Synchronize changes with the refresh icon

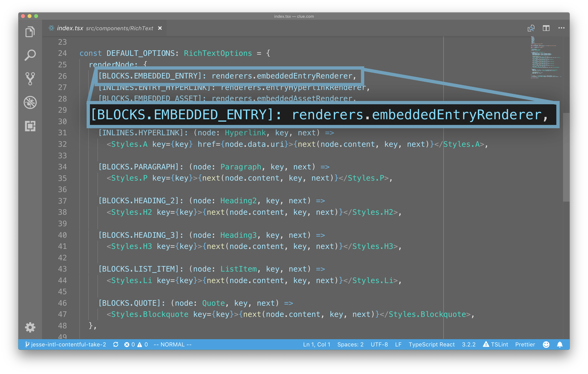coord(116,344)
